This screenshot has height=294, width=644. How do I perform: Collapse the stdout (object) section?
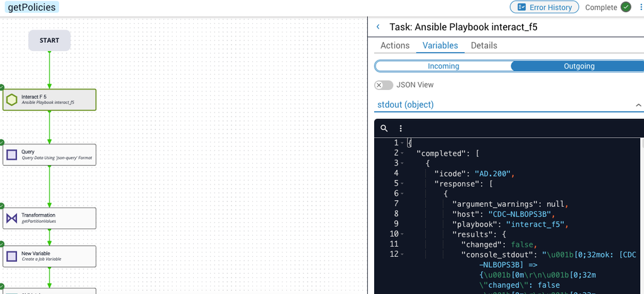(x=638, y=105)
